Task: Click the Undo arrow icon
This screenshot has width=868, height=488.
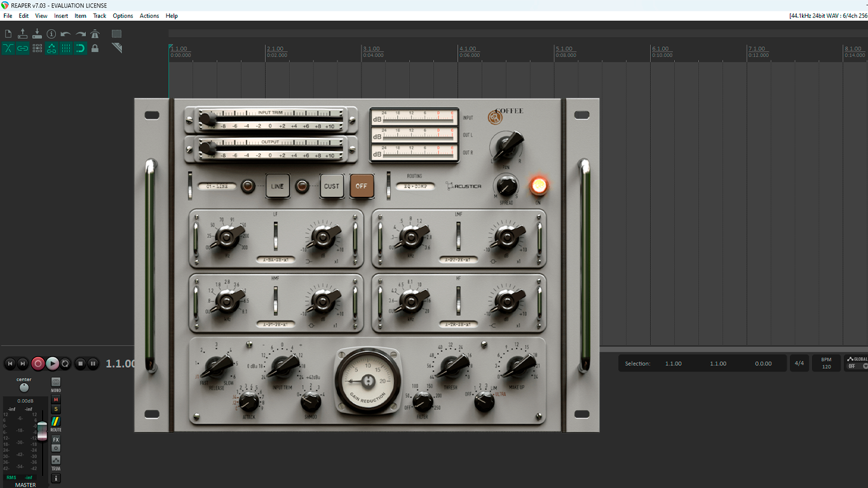Action: click(66, 34)
